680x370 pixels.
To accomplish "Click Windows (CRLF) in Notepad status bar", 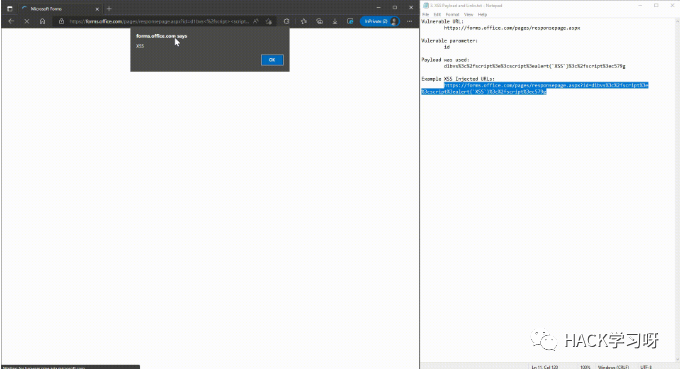I will tap(613, 367).
